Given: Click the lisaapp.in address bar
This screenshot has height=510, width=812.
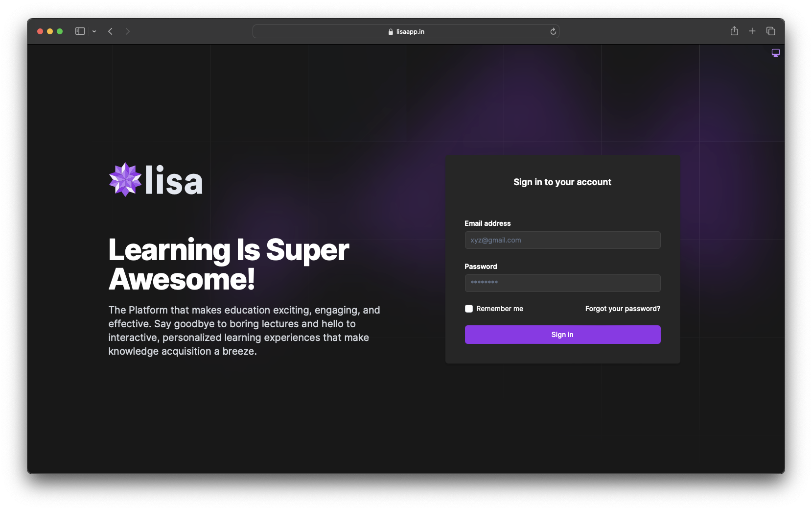Looking at the screenshot, I should (x=406, y=31).
